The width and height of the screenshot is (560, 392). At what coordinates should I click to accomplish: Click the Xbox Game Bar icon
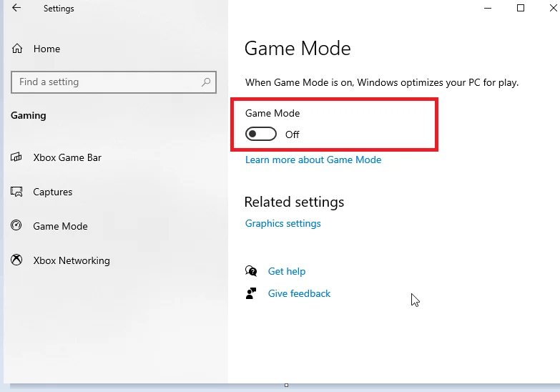16,157
